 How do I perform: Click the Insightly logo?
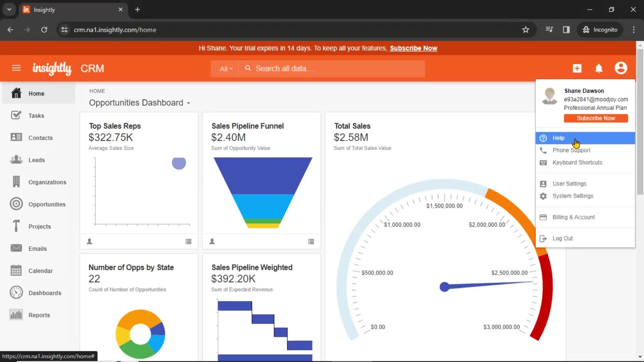(x=52, y=68)
